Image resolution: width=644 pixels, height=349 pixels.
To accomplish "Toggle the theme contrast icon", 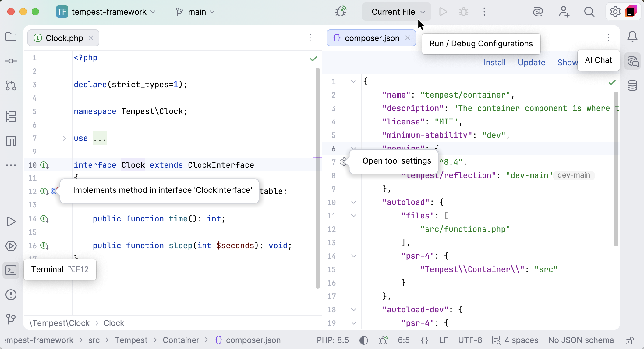I will [363, 340].
